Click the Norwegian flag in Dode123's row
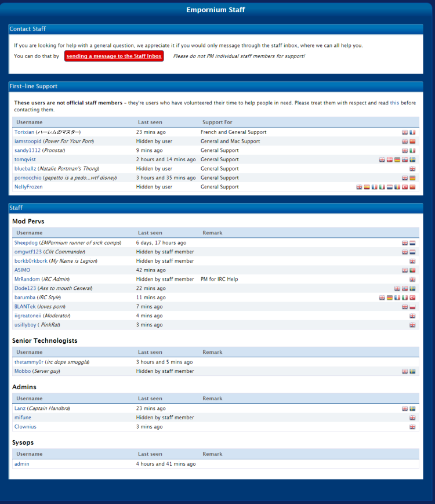The width and height of the screenshot is (435, 504). coord(405,288)
